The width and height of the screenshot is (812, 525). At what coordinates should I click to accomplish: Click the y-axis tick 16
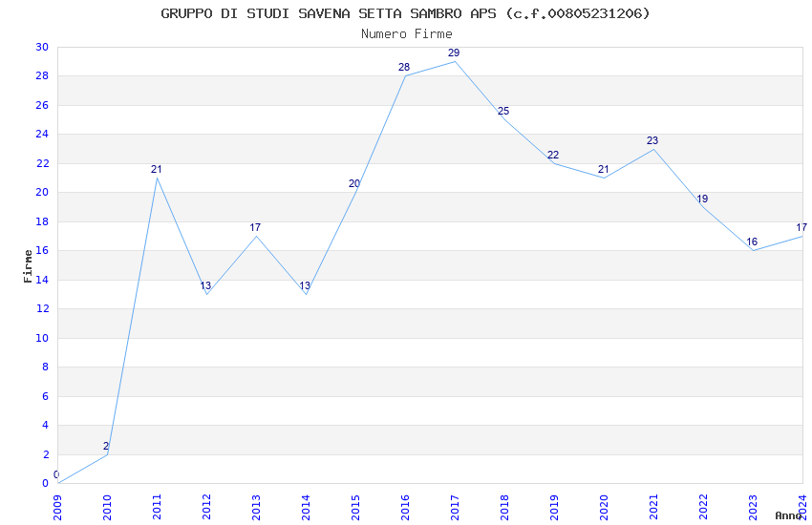click(x=42, y=250)
